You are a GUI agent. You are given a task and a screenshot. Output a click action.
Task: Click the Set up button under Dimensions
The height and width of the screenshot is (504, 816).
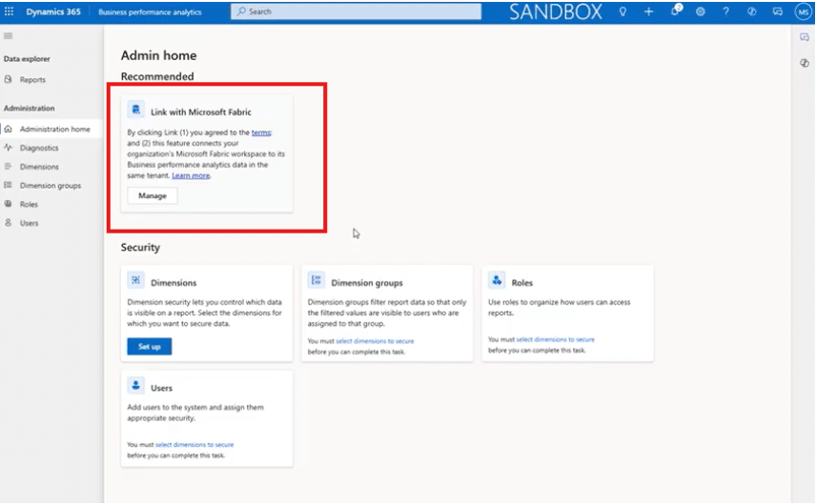point(150,347)
